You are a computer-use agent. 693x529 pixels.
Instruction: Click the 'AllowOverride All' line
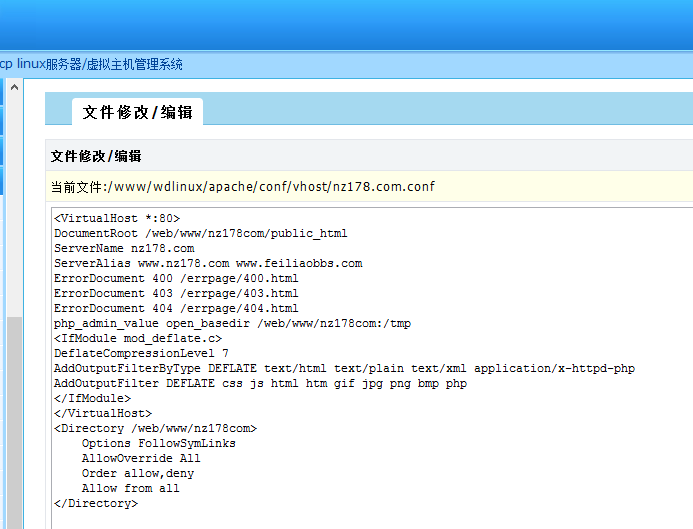pos(141,459)
